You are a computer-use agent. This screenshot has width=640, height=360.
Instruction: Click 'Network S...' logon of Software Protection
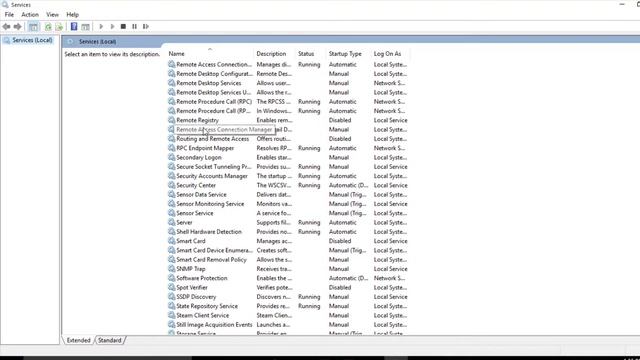coord(389,278)
